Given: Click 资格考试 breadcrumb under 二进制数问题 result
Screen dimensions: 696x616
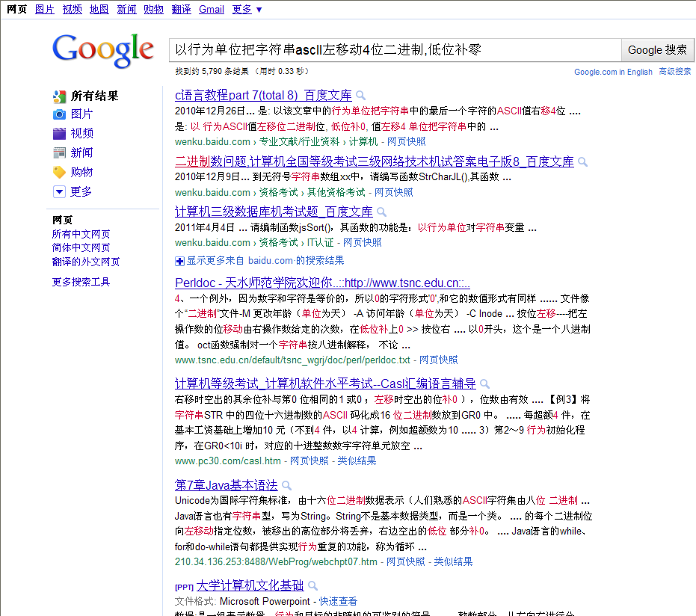Looking at the screenshot, I should [278, 192].
